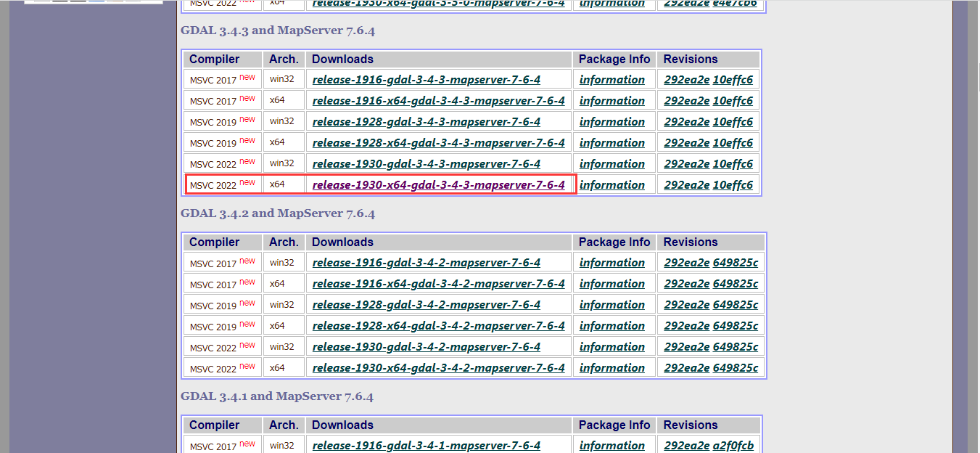
Task: Click heading 'GDAL 3.4.1 and MapServer 7.6.4'
Action: pyautogui.click(x=277, y=396)
